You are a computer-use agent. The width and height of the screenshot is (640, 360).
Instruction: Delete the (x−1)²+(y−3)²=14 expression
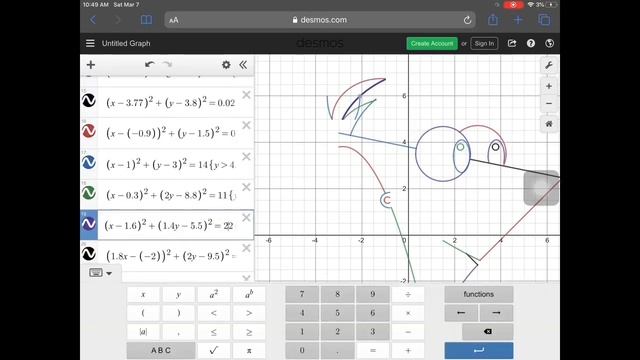pos(246,156)
